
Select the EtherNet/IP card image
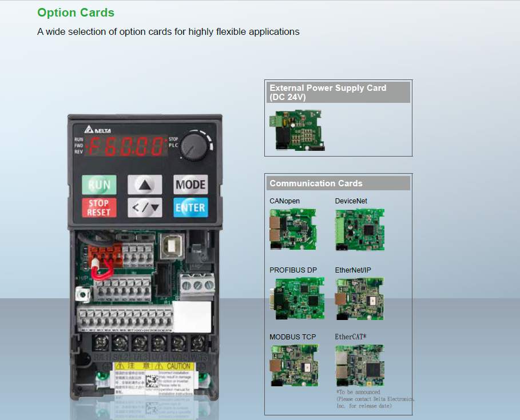pyautogui.click(x=359, y=299)
